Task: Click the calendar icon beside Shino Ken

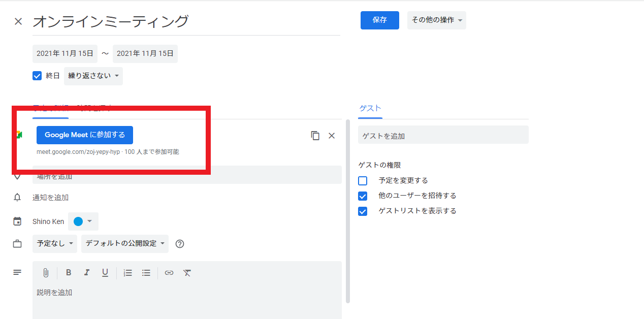Action: click(17, 221)
